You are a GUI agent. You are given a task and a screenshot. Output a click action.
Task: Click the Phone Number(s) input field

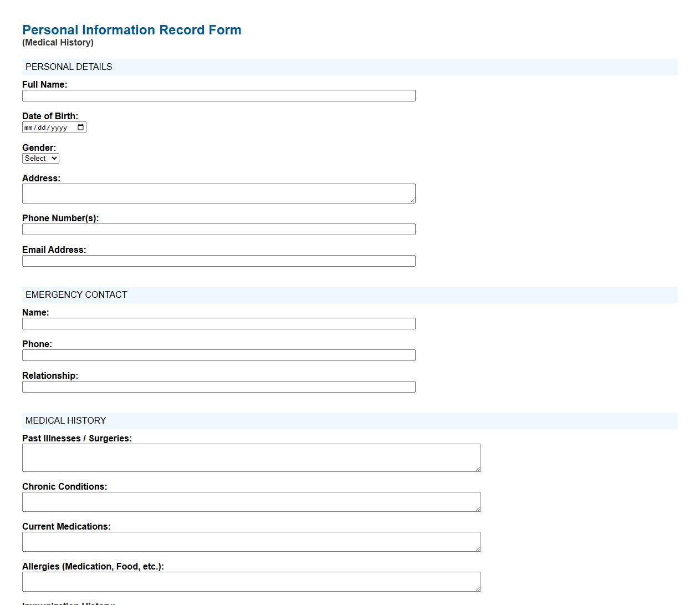click(218, 229)
